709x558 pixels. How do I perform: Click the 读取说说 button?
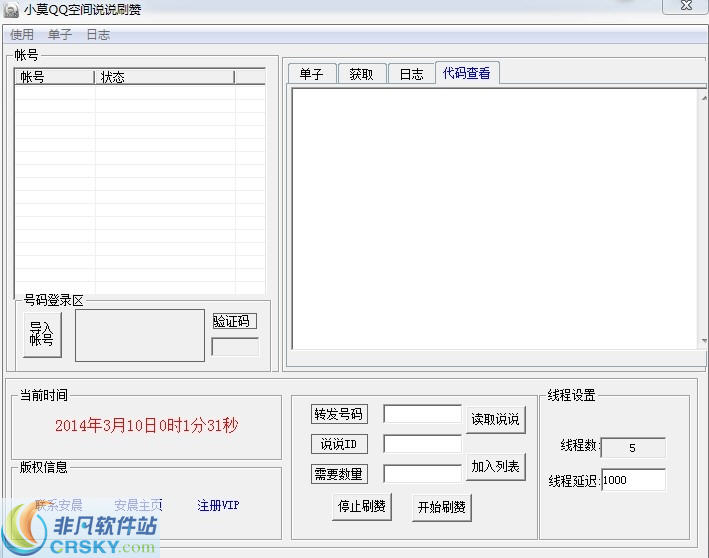click(x=495, y=419)
